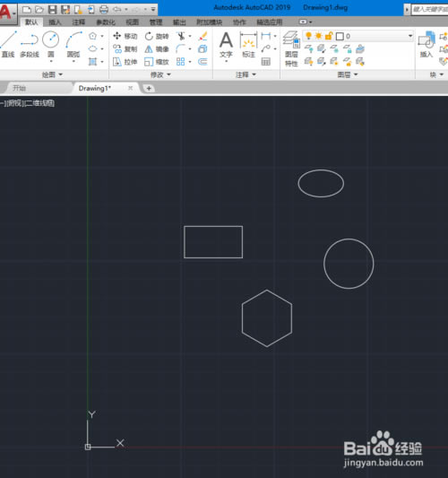Screen dimensions: 448x478
Task: Add a new drawing tab with plus button
Action: click(x=149, y=89)
